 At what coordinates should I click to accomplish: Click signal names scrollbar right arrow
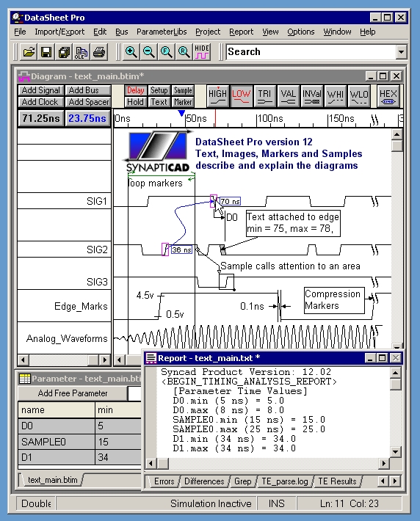coord(105,360)
